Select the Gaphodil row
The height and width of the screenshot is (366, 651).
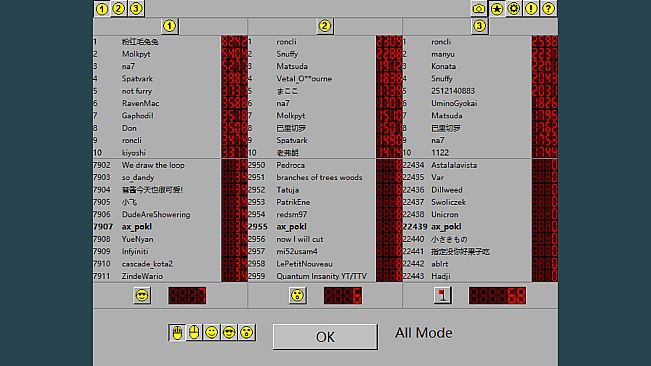(170, 116)
